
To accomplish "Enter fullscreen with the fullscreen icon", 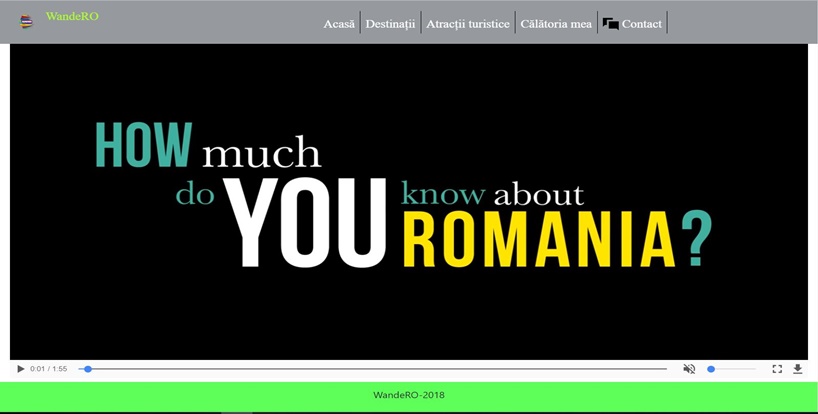I will point(777,369).
